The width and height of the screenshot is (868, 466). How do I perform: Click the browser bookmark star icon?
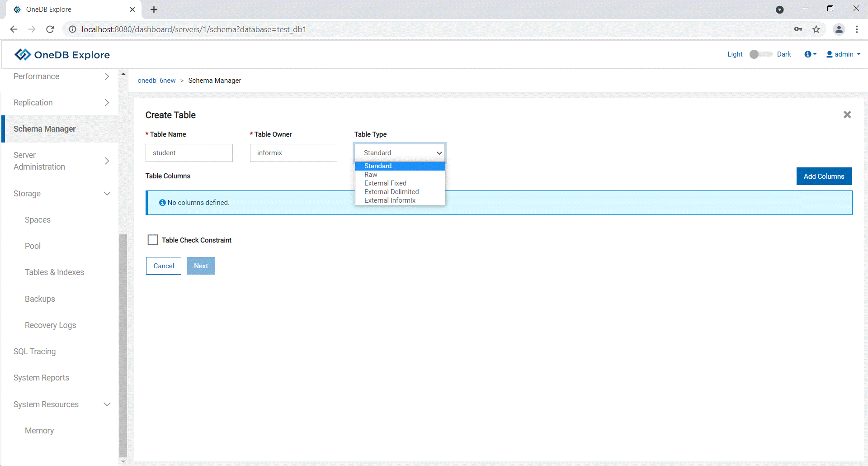click(816, 29)
